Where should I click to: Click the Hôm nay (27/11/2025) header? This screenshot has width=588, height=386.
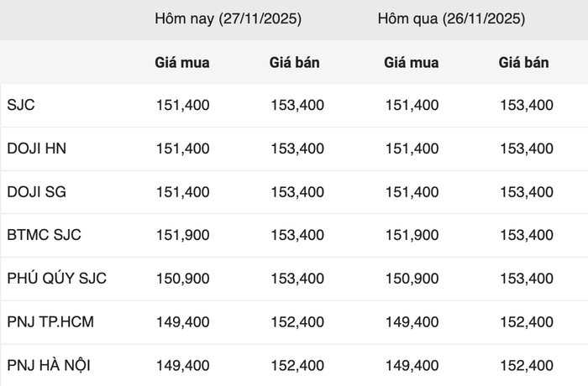(x=228, y=19)
